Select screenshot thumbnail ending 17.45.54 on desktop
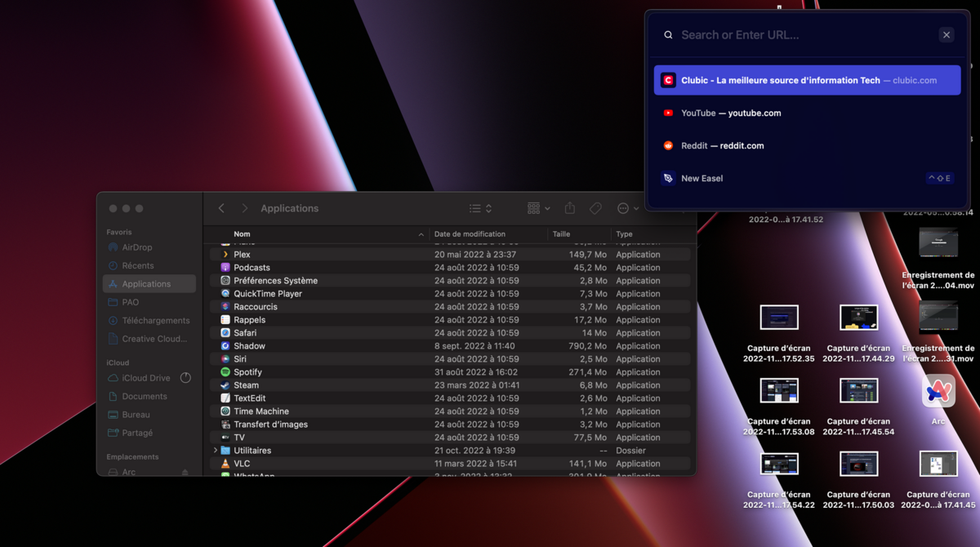 click(x=858, y=390)
